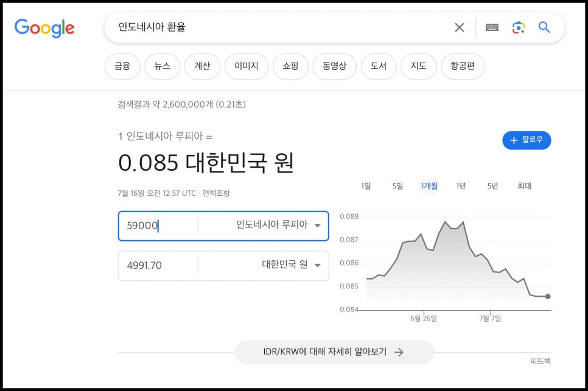Switch the chart to the 1일 range

coord(366,185)
